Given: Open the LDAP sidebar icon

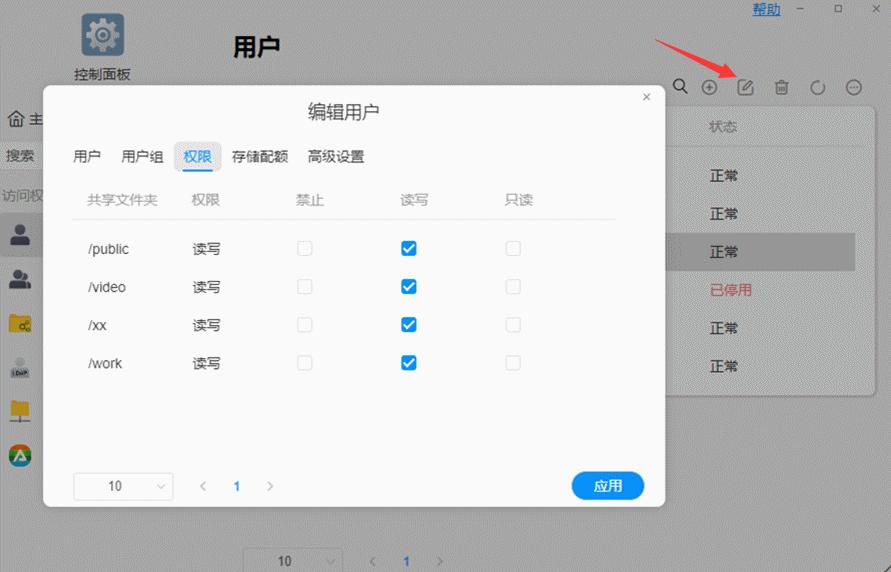Looking at the screenshot, I should pos(20,368).
